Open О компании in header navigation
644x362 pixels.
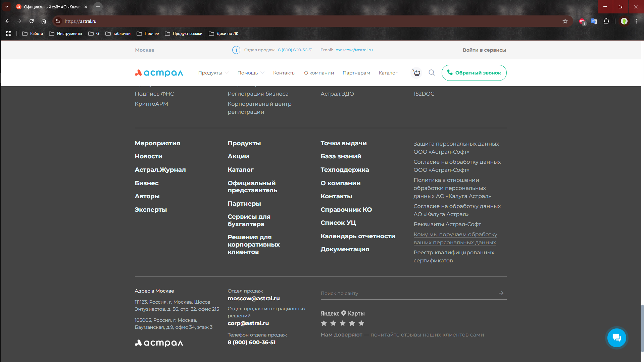pos(319,73)
